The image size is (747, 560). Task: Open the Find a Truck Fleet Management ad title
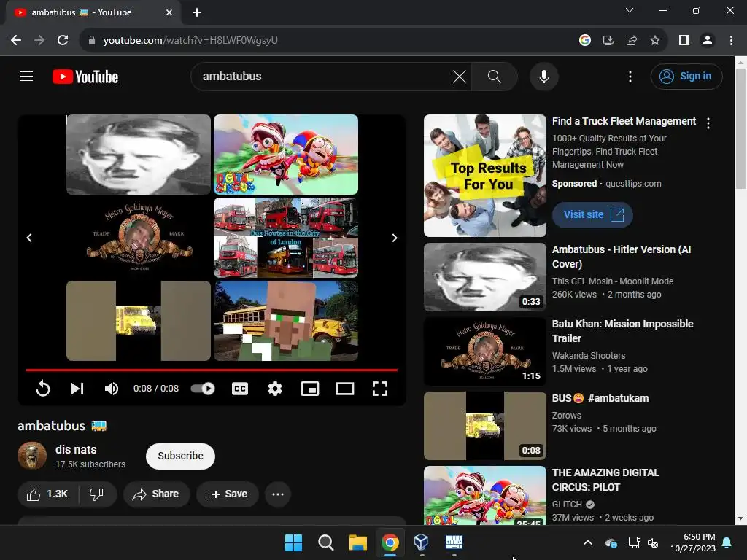coord(624,122)
